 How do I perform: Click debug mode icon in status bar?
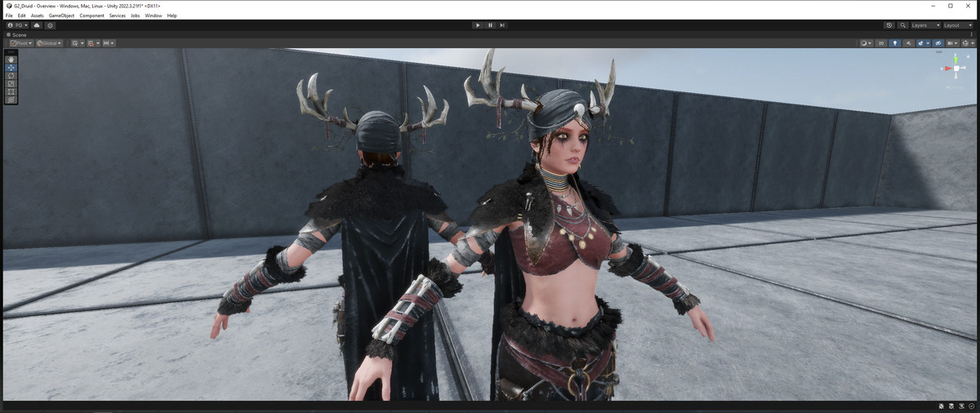pos(941,406)
